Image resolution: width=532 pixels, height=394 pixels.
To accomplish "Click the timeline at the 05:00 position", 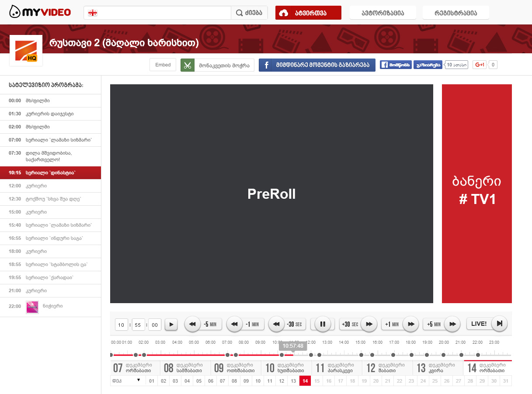I will click(194, 354).
